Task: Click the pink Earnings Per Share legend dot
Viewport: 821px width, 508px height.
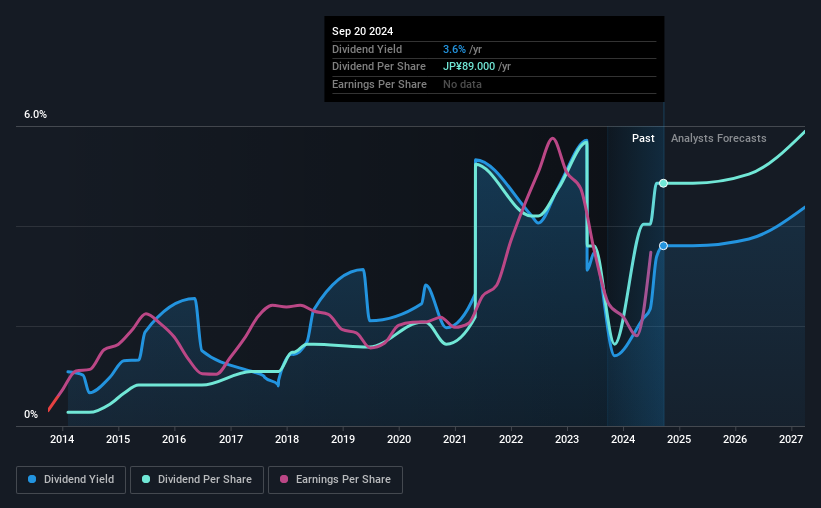Action: click(284, 479)
